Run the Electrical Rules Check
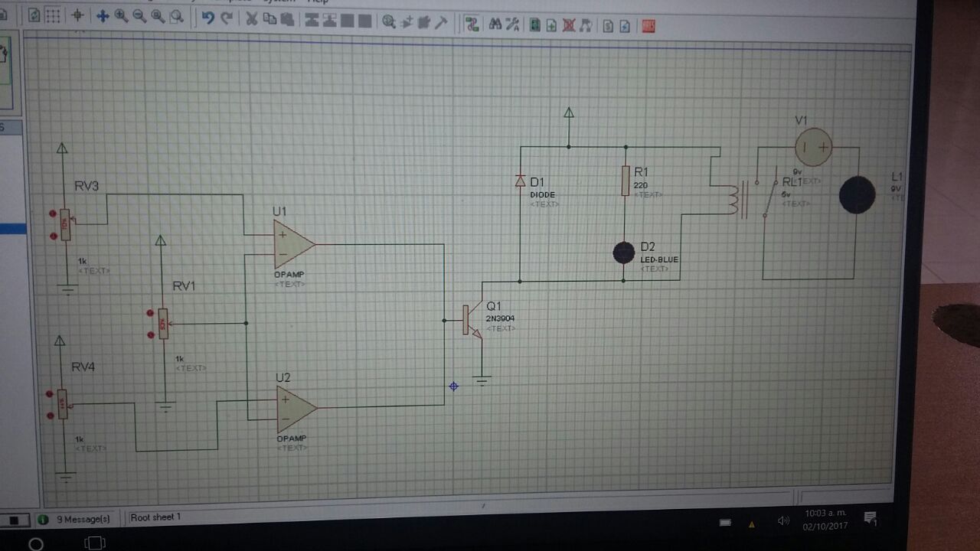This screenshot has width=980, height=551. pyautogui.click(x=625, y=26)
